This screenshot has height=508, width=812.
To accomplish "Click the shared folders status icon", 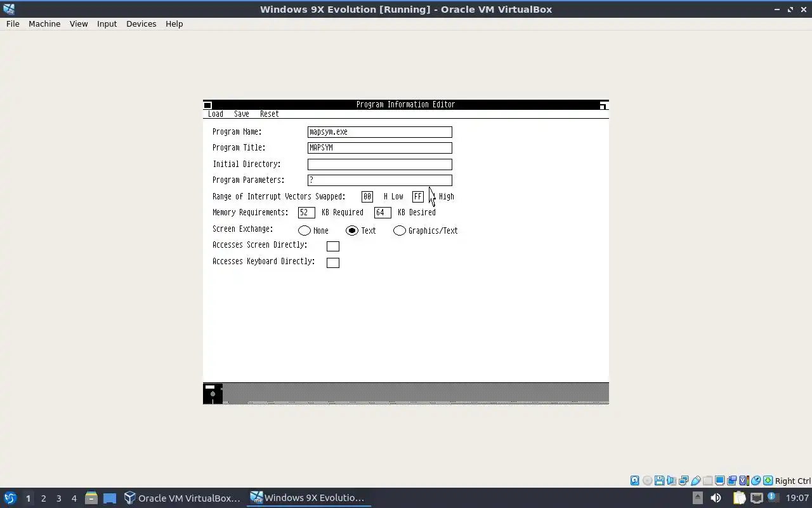I will 707,481.
